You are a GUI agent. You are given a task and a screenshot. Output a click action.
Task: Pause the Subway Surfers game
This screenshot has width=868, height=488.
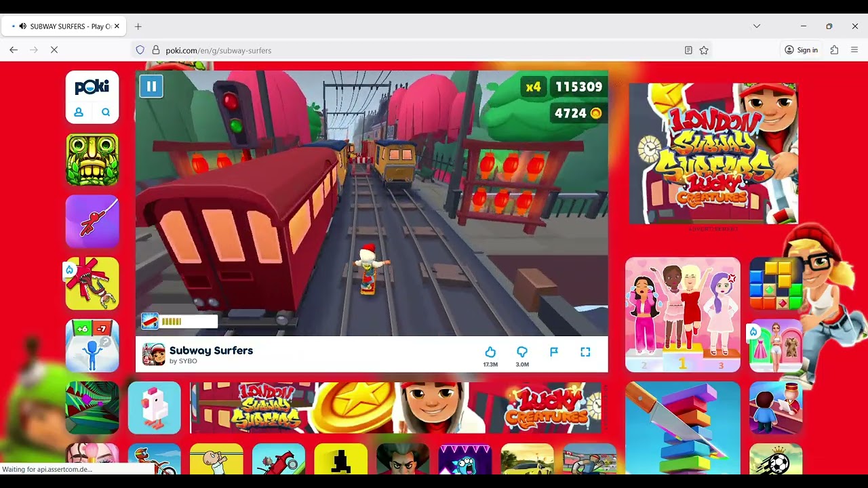[151, 86]
